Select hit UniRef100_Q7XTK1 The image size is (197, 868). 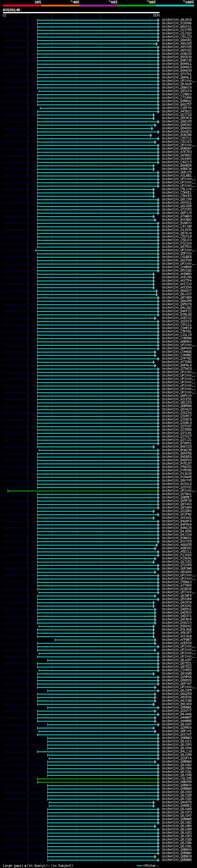coord(177,74)
